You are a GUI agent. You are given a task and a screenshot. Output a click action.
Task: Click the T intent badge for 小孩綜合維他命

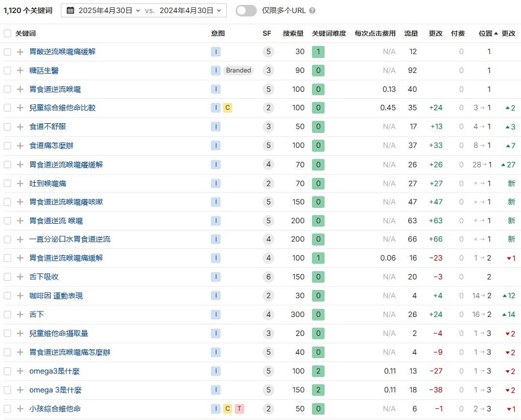point(239,409)
